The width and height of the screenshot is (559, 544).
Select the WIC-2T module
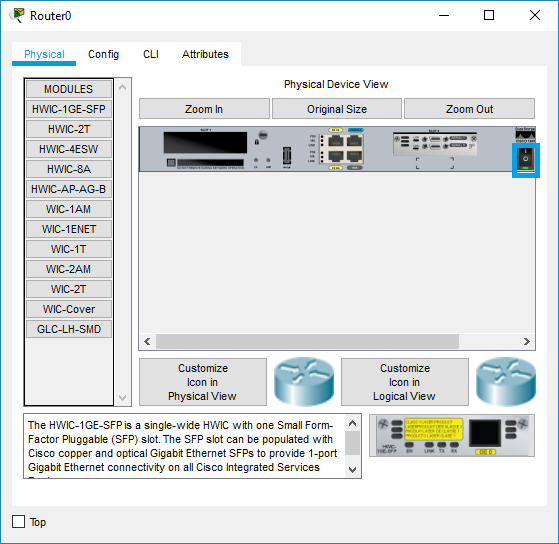[68, 289]
